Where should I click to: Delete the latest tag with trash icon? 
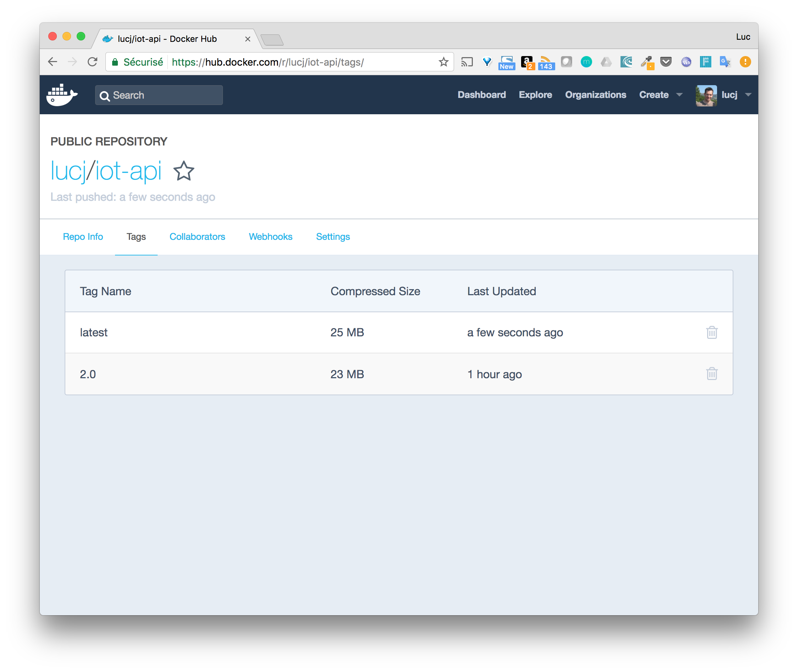coord(711,332)
